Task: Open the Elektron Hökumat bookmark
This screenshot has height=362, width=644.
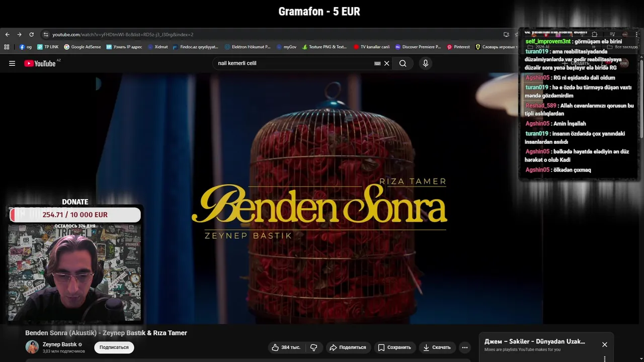Action: click(248, 47)
